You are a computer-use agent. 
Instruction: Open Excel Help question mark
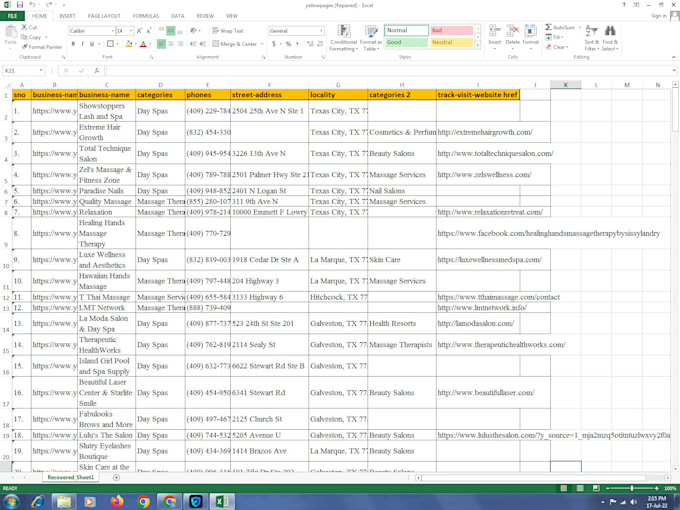[x=624, y=5]
